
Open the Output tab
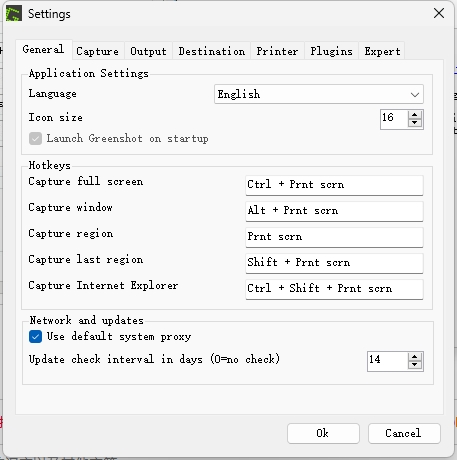click(148, 51)
